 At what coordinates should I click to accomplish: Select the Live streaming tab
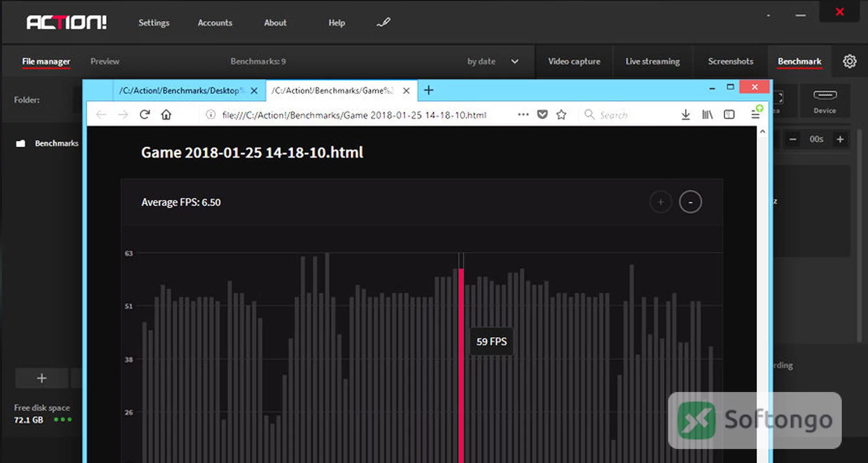coord(652,61)
